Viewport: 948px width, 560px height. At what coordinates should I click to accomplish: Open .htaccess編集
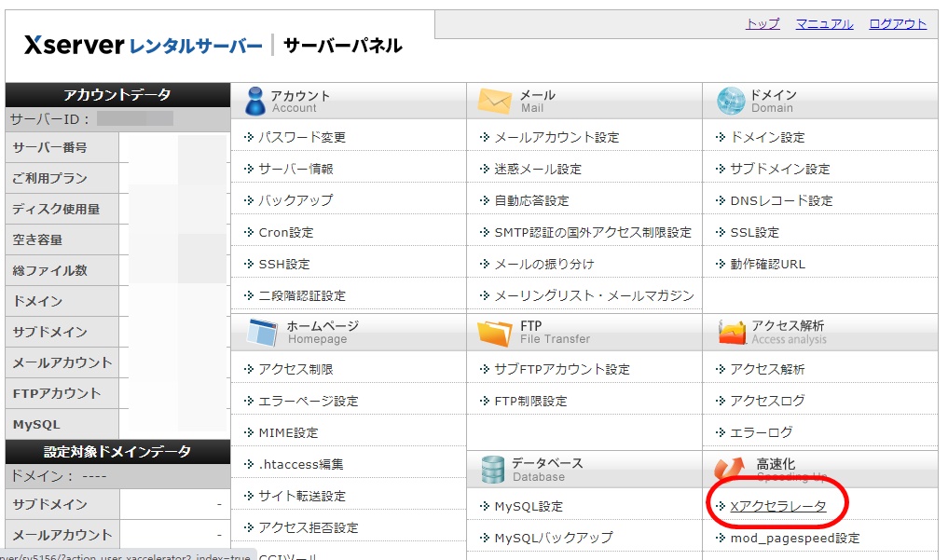pyautogui.click(x=300, y=465)
